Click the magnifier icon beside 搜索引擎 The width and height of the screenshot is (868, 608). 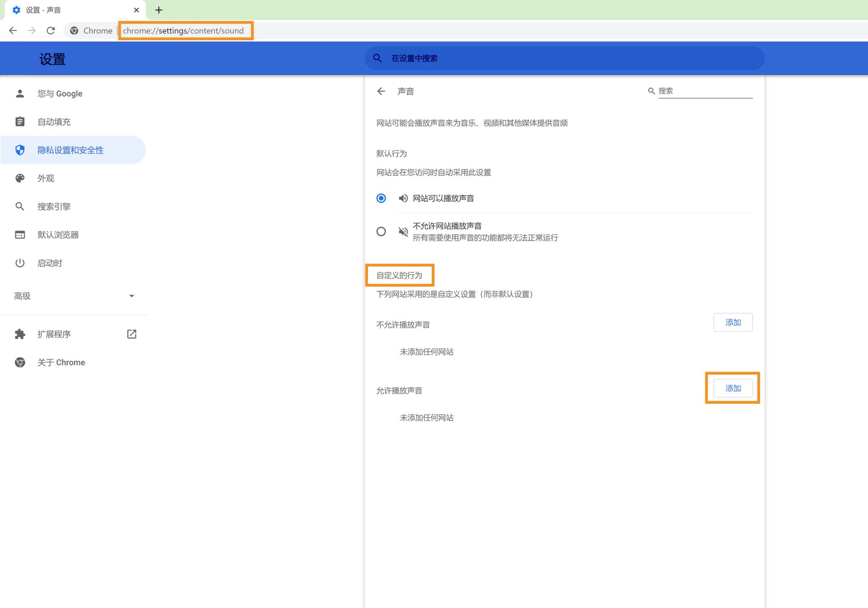20,206
